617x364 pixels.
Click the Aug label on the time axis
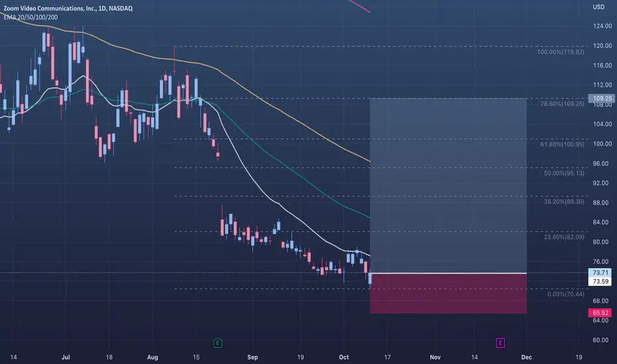[152, 357]
